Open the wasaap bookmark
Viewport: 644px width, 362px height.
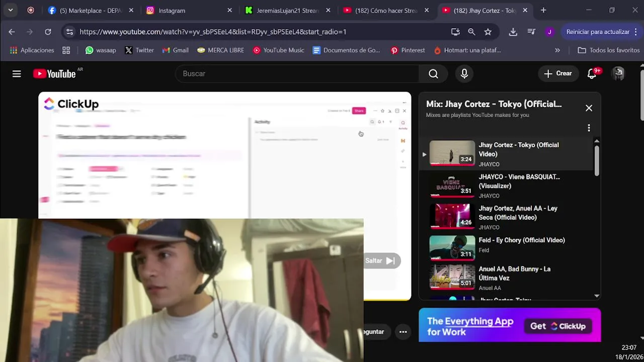coord(101,50)
